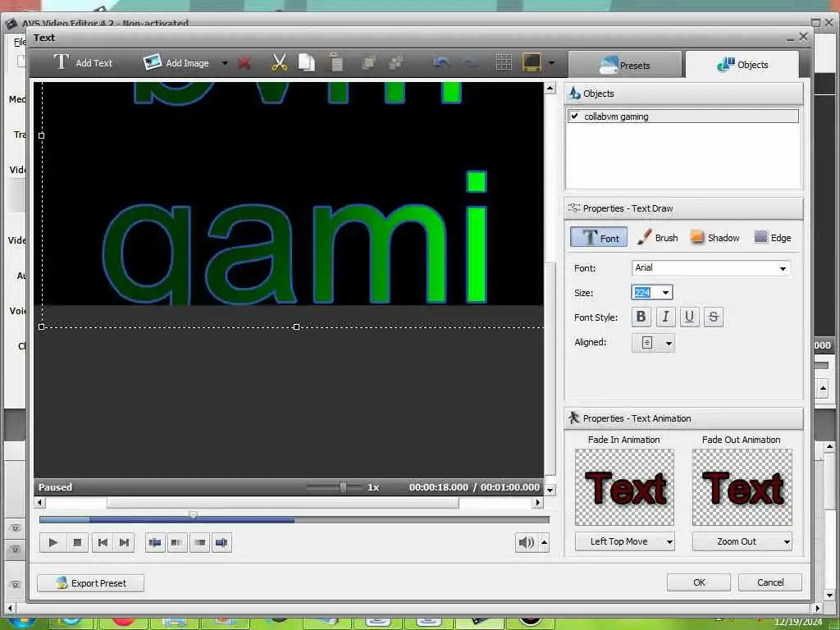Click the first fade boundary marker icon
Viewport: 840px width, 630px height.
[x=155, y=543]
